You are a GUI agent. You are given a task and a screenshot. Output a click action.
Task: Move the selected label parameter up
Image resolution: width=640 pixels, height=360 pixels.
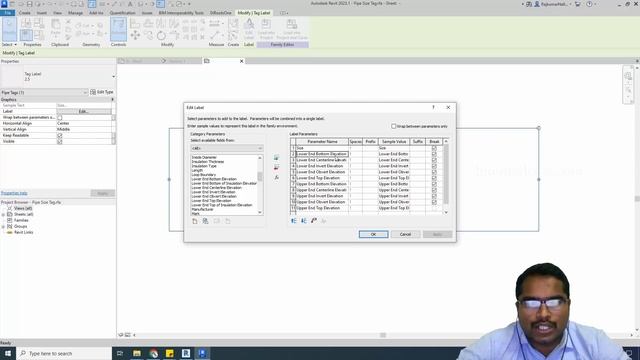tap(293, 221)
